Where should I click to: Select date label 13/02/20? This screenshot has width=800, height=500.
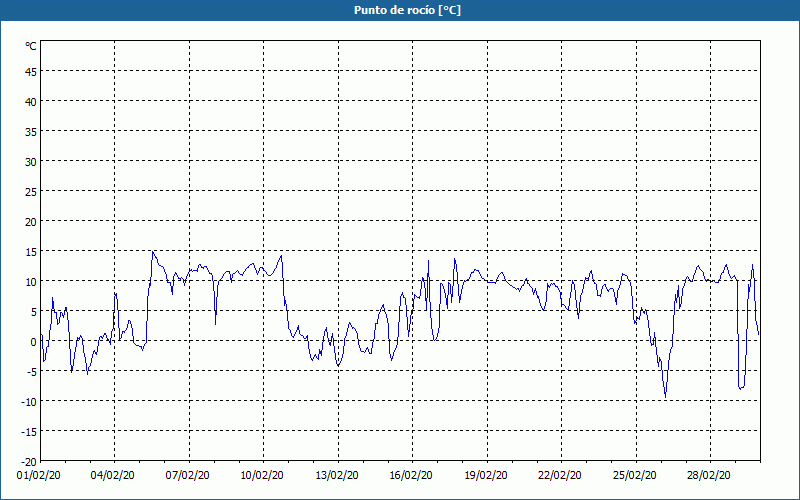[x=337, y=475]
